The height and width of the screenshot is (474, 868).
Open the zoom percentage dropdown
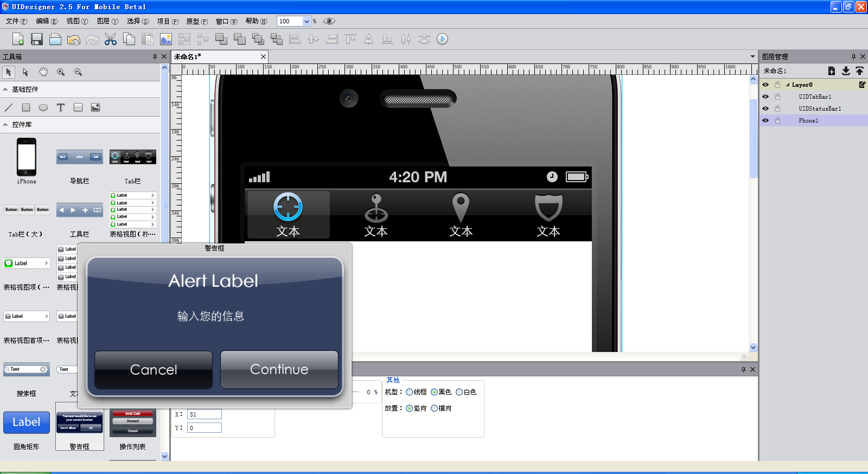(307, 21)
